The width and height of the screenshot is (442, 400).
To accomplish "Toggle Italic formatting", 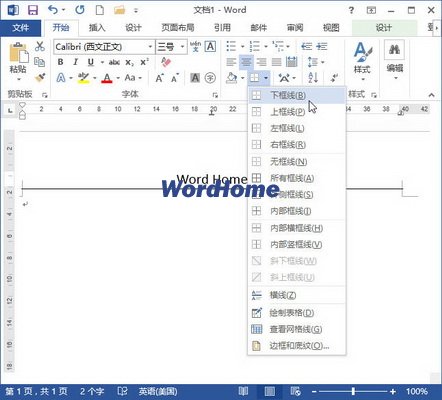I will pos(76,62).
